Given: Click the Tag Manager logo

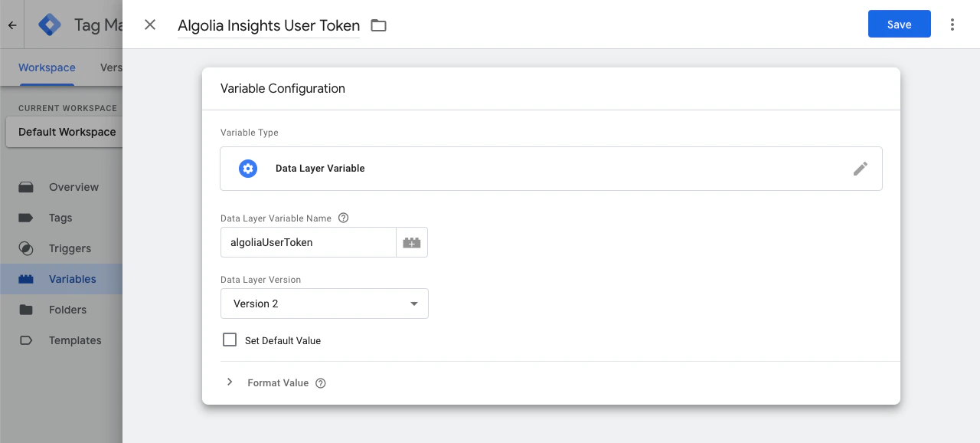Looking at the screenshot, I should (49, 24).
